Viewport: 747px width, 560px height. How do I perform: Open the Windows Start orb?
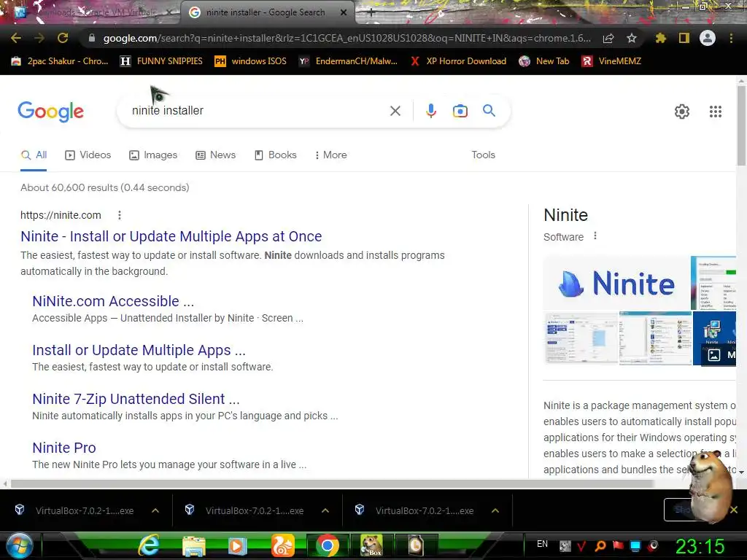click(x=19, y=545)
